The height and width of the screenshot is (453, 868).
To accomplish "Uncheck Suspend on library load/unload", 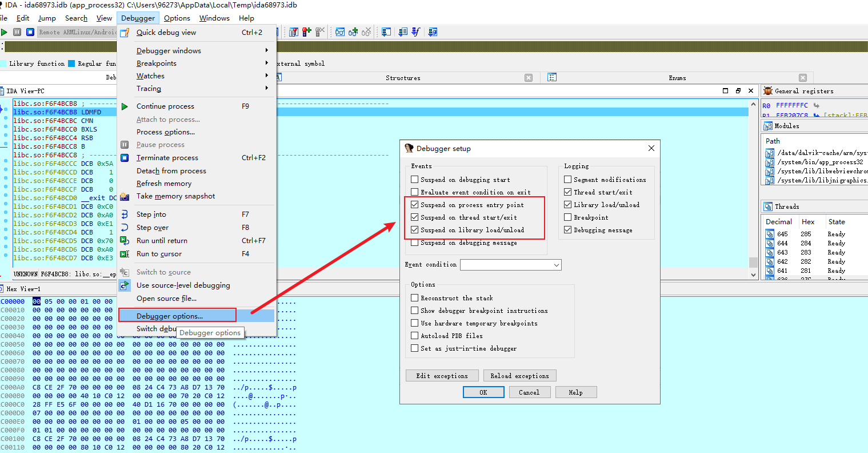I will [x=415, y=230].
